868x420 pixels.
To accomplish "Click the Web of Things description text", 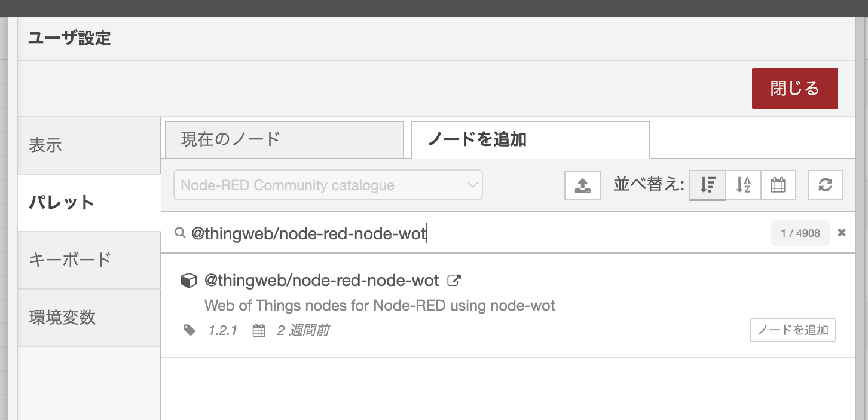I will click(x=380, y=306).
